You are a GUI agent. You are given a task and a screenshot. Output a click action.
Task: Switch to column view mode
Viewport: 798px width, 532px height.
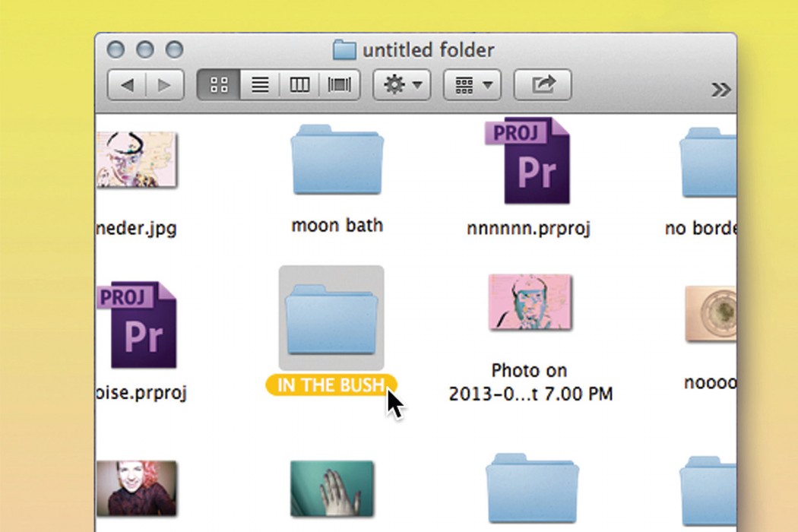point(299,85)
